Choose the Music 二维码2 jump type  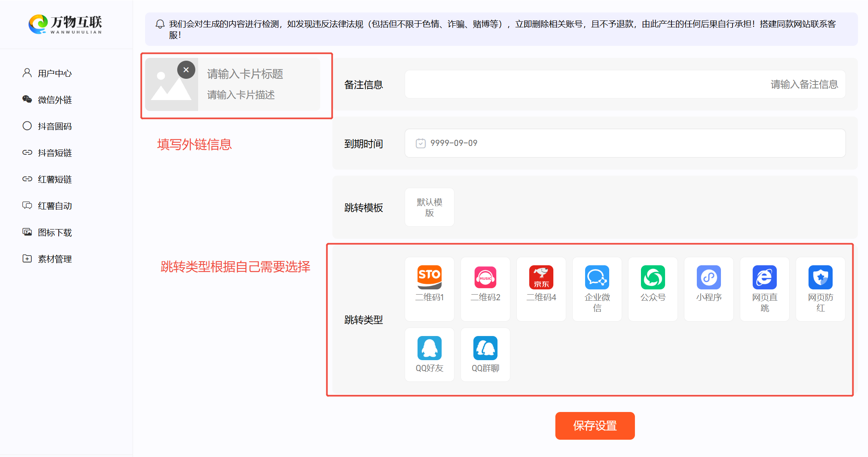(485, 289)
